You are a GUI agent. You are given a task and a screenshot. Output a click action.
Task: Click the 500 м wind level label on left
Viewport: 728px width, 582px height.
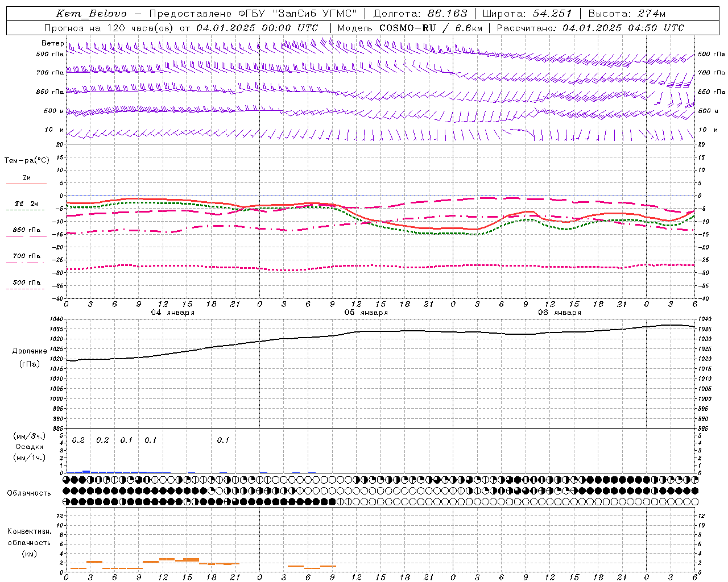click(54, 111)
